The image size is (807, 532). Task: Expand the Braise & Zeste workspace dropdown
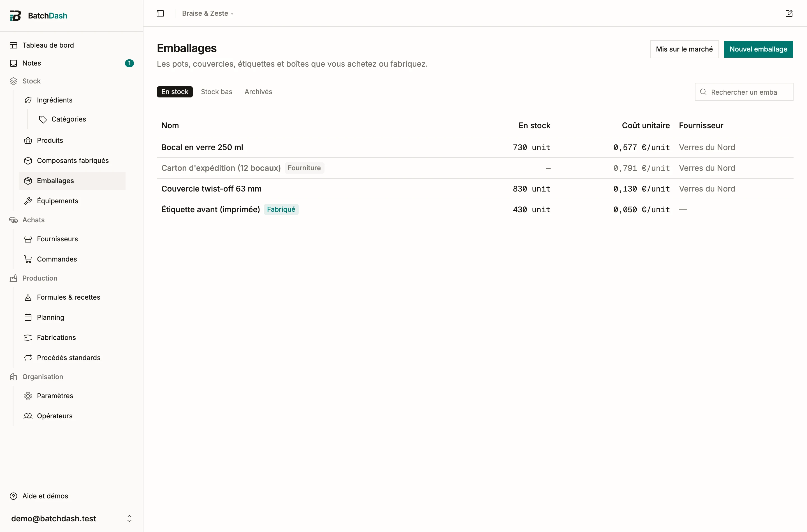[207, 13]
